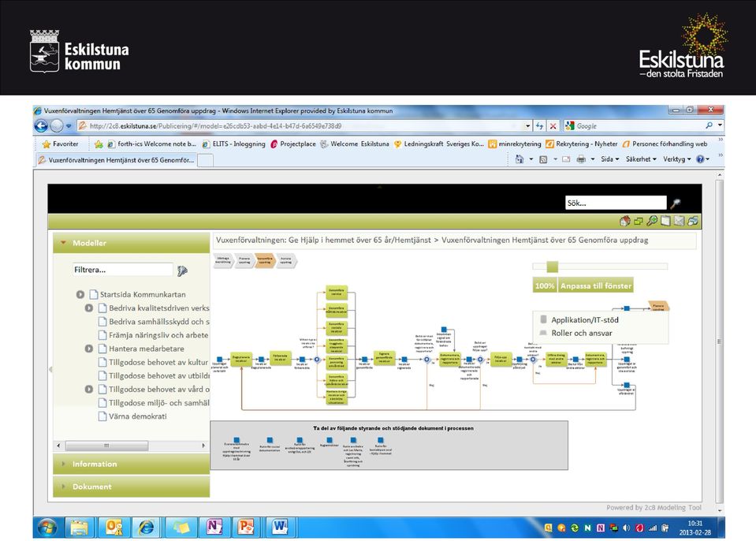Click the Filtrera filter field
The width and height of the screenshot is (756, 541).
click(122, 270)
